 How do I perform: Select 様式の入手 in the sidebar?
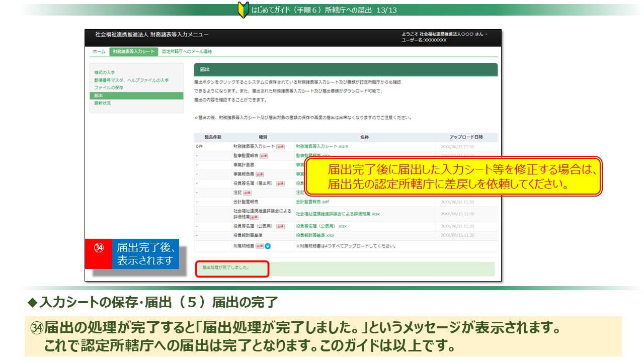coord(105,73)
